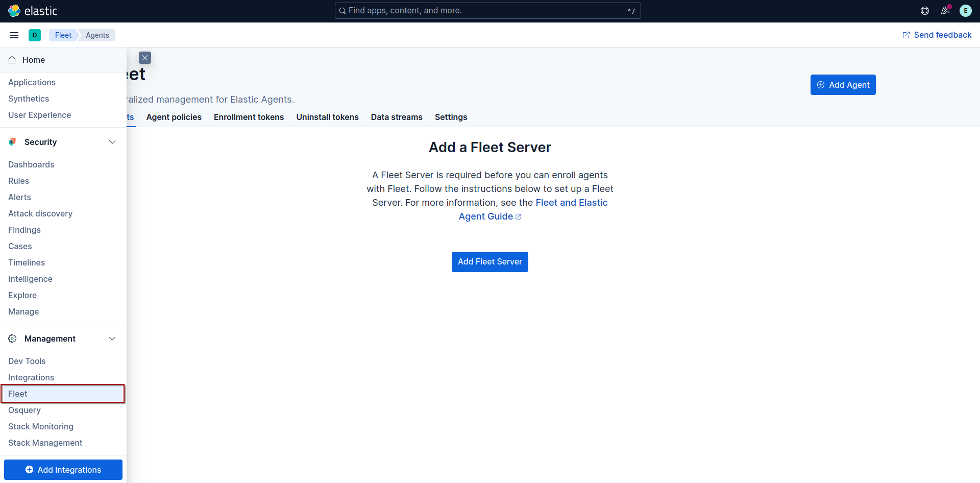
Task: Open Explore in the sidebar
Action: [x=22, y=295]
